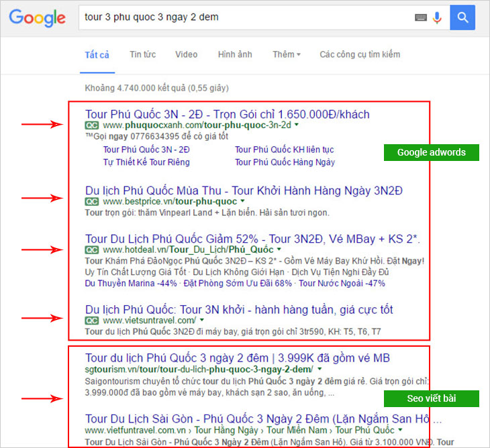Open the Thêm dropdown menu

tap(287, 54)
